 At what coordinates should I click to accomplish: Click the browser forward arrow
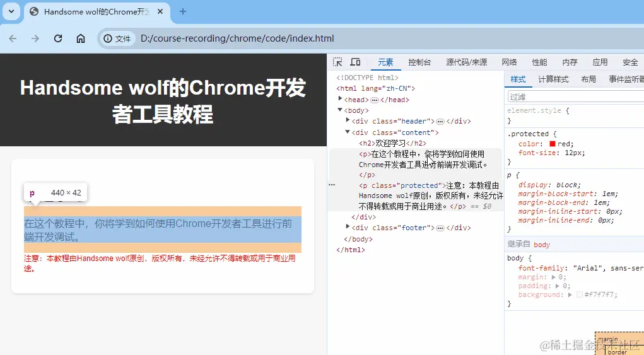tap(35, 38)
